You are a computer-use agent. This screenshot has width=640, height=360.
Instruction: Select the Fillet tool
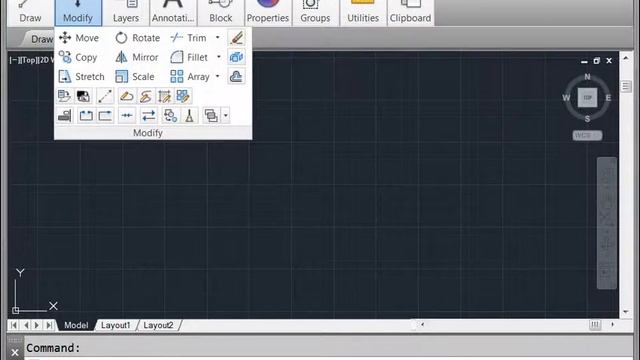click(189, 58)
